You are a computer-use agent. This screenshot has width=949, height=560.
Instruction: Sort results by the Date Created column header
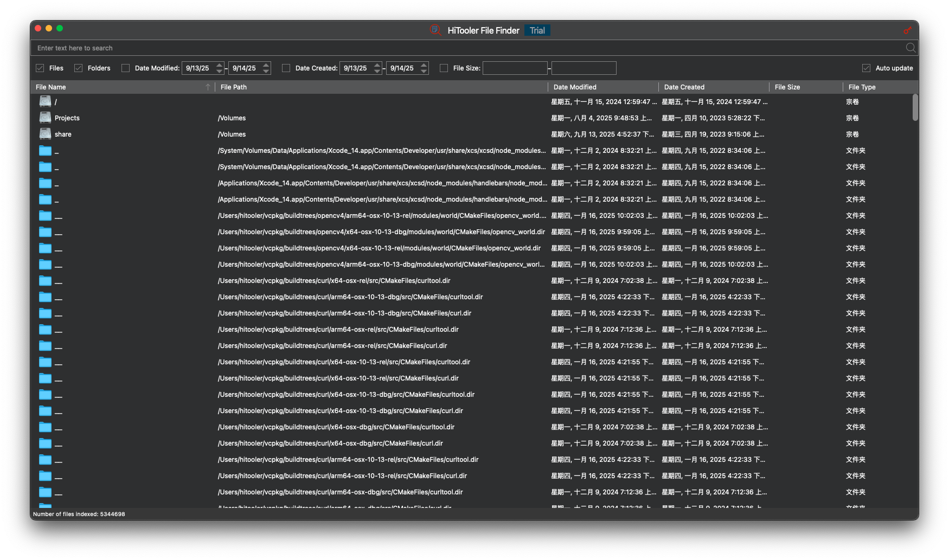tap(684, 87)
